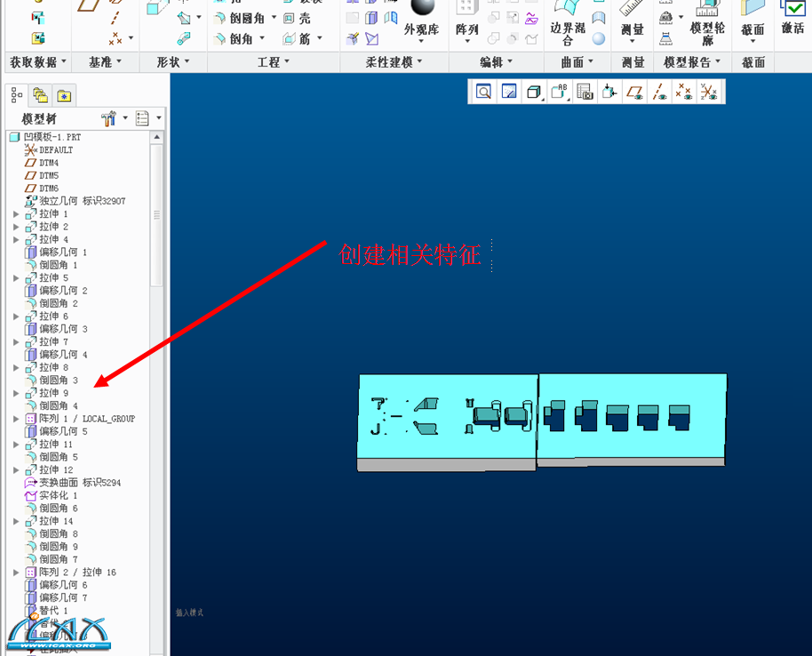Click the datum axis dashed-line icon in ribbon
812x656 pixels.
pyautogui.click(x=115, y=18)
